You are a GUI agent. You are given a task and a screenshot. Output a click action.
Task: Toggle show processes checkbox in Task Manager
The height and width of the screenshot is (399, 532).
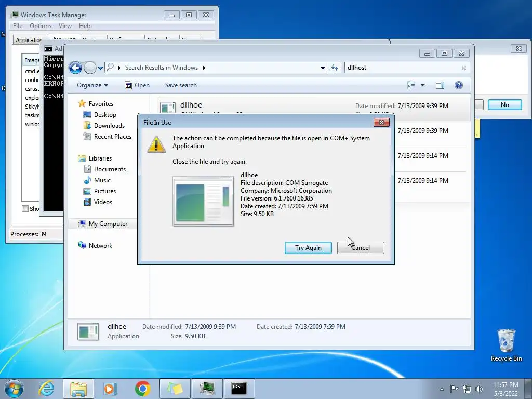coord(25,209)
